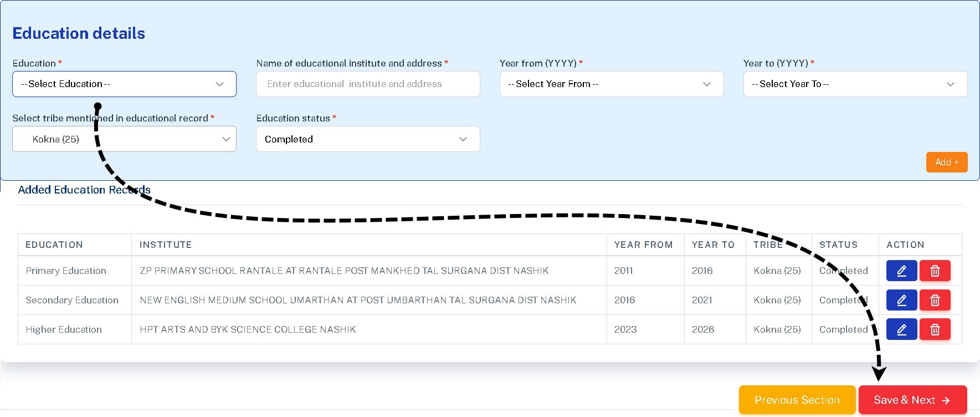The width and height of the screenshot is (980, 417).
Task: Click the EDUCATION column header
Action: tap(54, 245)
